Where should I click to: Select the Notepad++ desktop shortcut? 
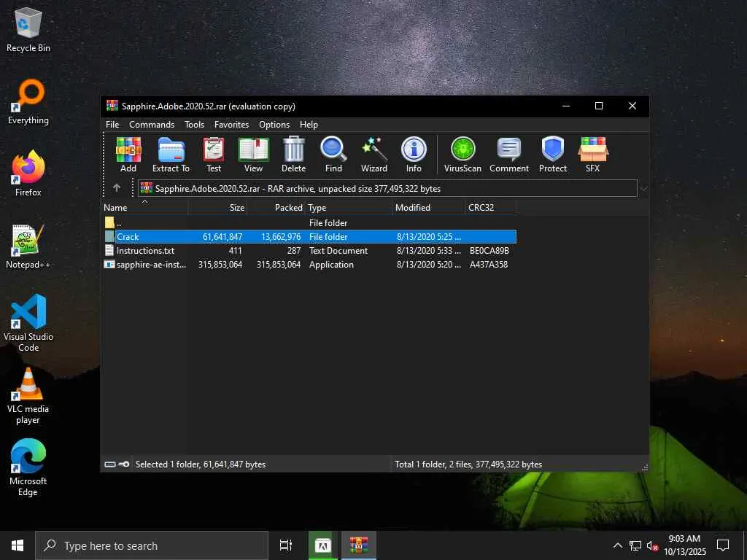point(28,246)
